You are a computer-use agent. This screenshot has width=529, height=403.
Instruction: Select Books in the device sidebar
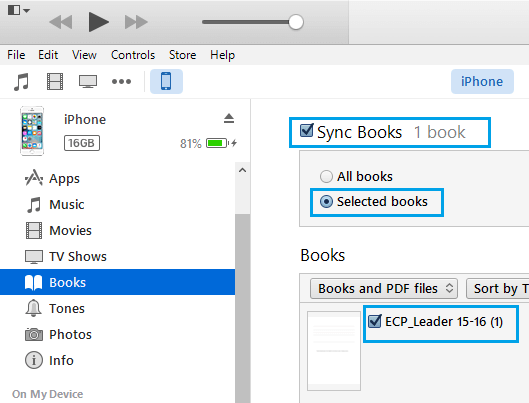pos(117,282)
